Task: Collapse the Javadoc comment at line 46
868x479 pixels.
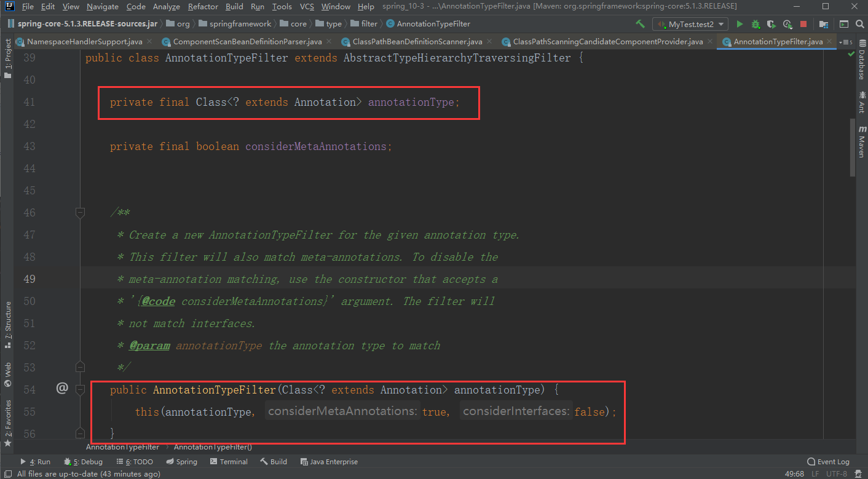Action: click(x=80, y=212)
